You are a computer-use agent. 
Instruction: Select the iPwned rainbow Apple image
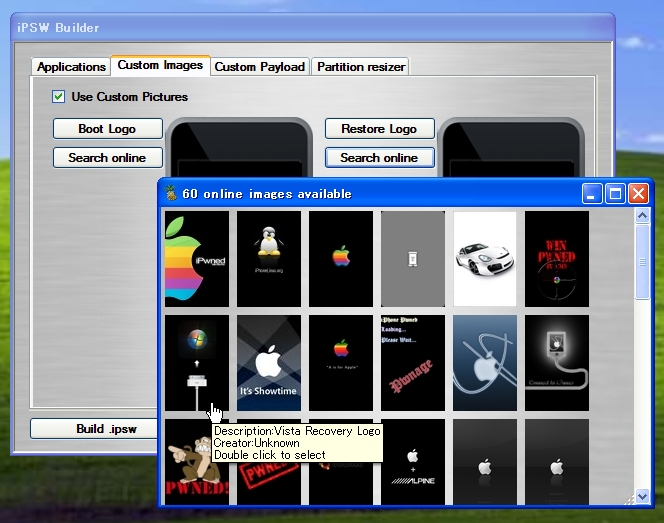pyautogui.click(x=197, y=259)
